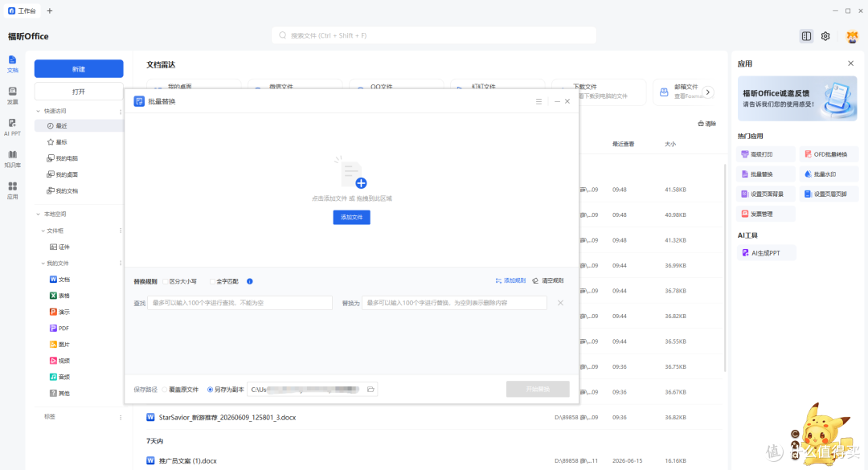This screenshot has width=868, height=470.
Task: Remove the replacement rule row
Action: tap(560, 303)
